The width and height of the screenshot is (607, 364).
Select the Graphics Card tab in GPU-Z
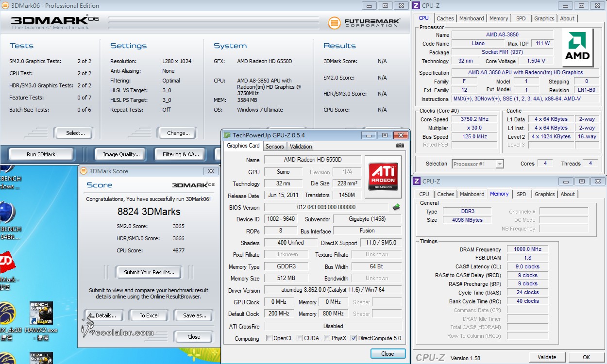tap(243, 146)
